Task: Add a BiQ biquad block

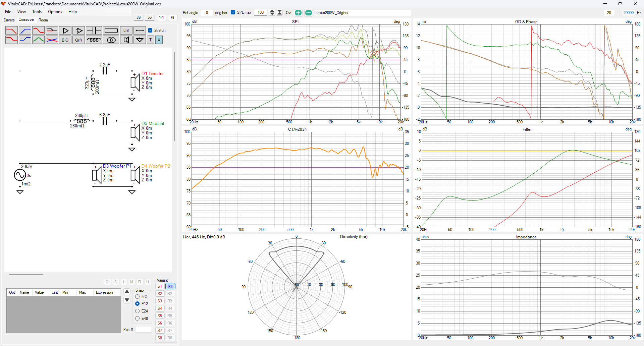Action: tap(65, 40)
